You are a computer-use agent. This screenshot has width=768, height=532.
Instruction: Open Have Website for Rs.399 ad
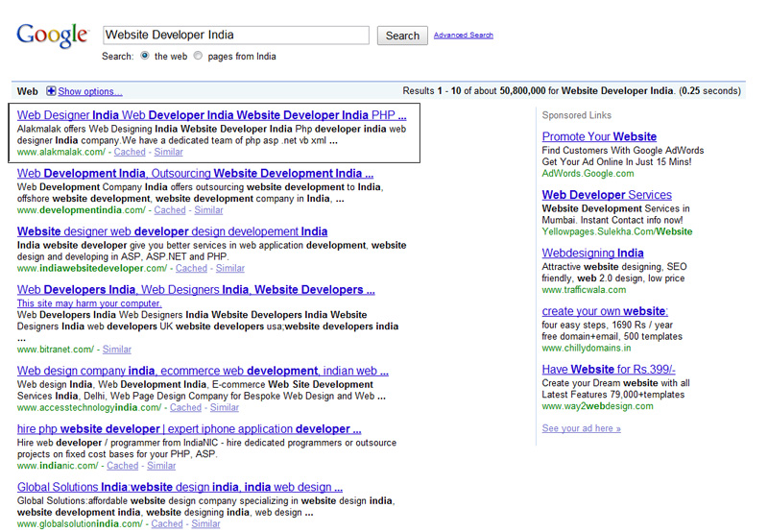point(609,370)
